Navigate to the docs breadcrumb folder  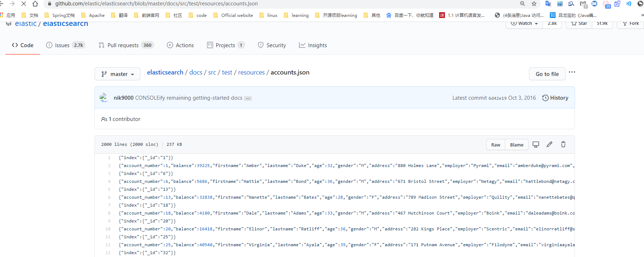click(195, 72)
